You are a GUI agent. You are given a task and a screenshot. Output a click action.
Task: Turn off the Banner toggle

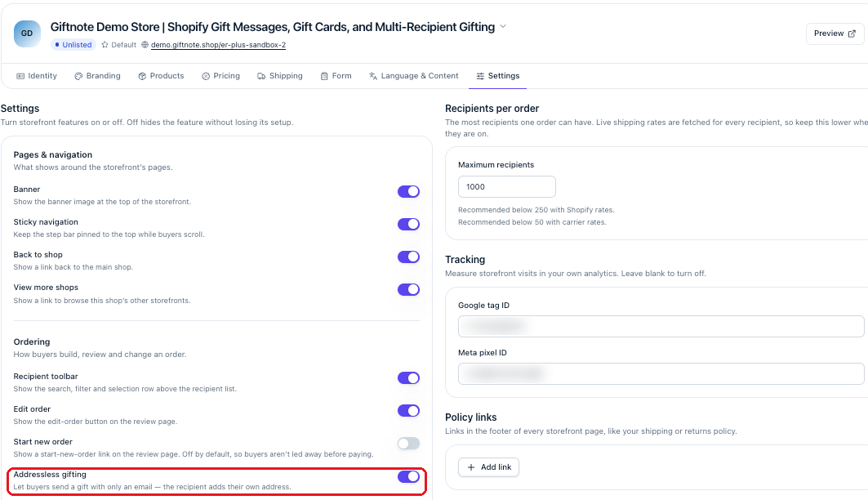[x=408, y=191]
